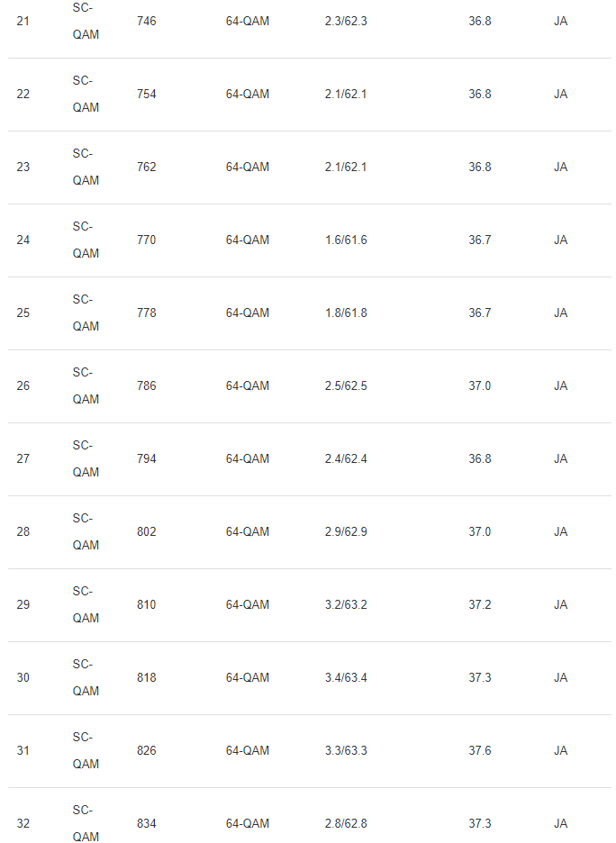Click channel number 32 cell
This screenshot has width=616, height=843.
point(23,823)
